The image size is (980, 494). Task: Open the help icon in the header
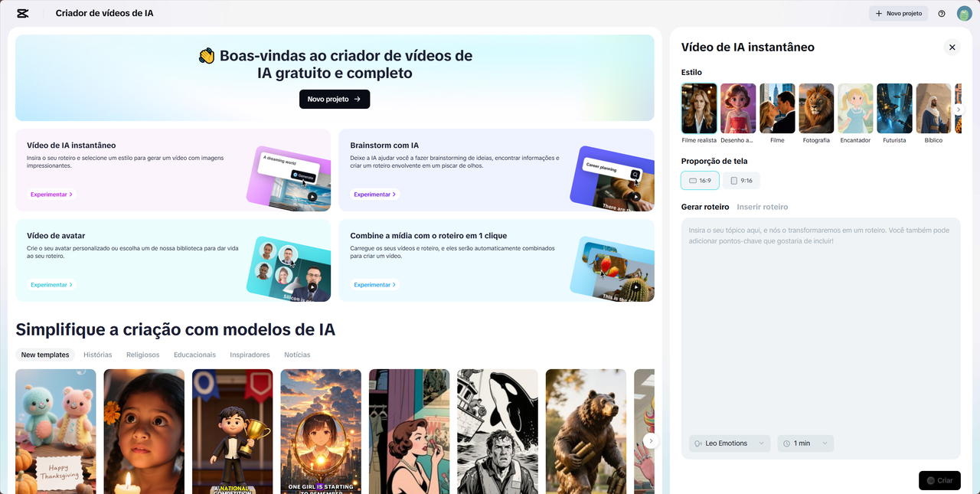942,13
